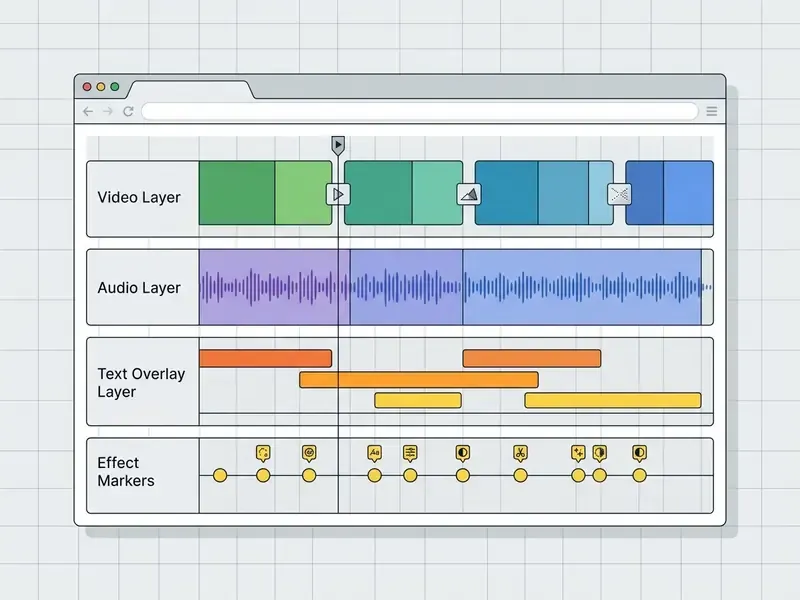
Task: Select the first red-orange text overlay bar
Action: tap(265, 358)
